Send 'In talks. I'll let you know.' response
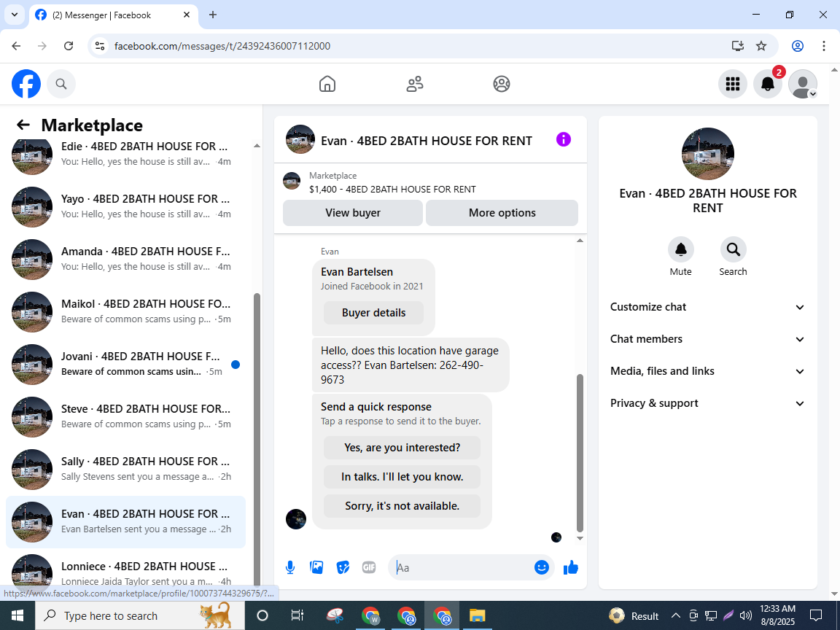840x630 pixels. point(402,477)
